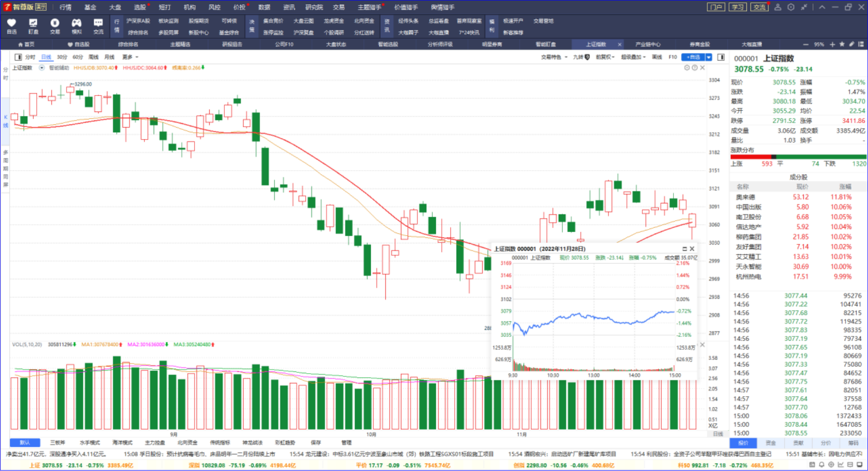Zoom in with the plus icon beside 95%

click(x=833, y=45)
